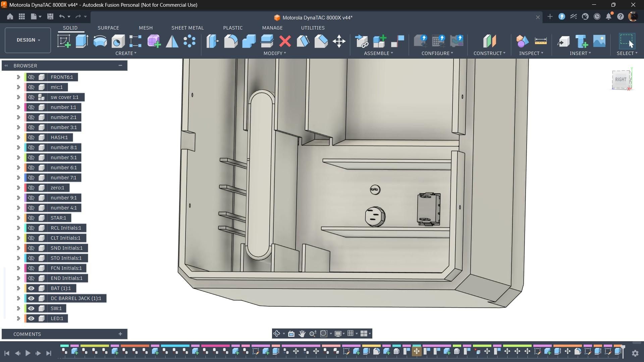
Task: Expand the number 1:1 tree node
Action: (18, 107)
